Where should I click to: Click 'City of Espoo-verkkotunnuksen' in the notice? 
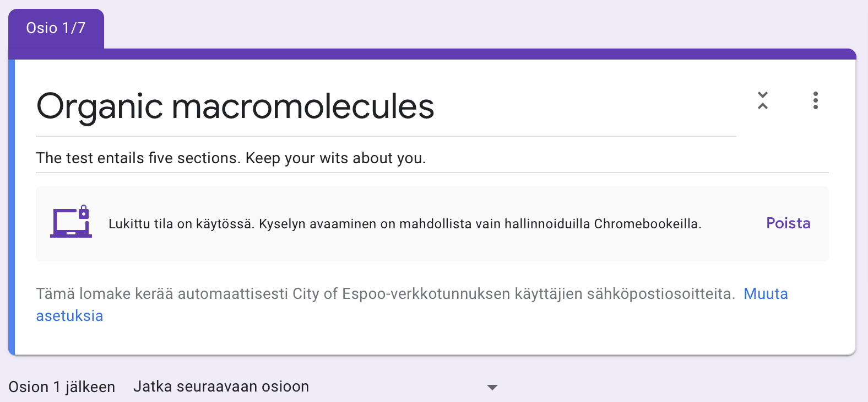pyautogui.click(x=401, y=294)
